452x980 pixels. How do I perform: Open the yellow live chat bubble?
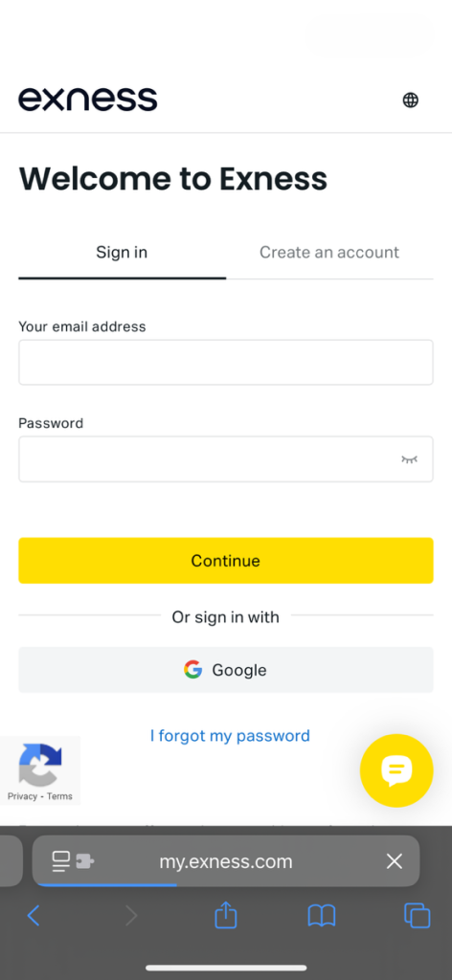pos(396,770)
